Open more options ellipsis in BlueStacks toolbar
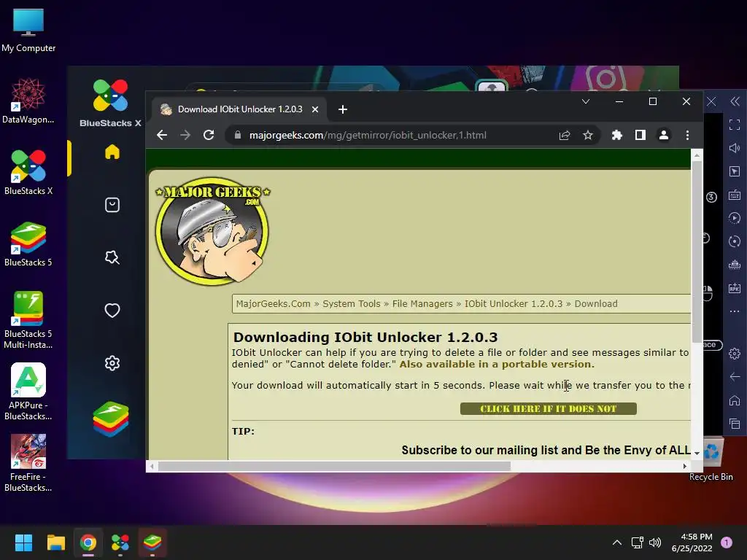 [x=735, y=311]
